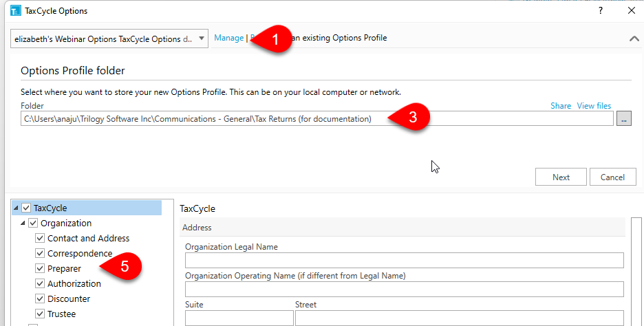Select the TaxCycle tree item
Viewport: 644px width, 326px height.
pyautogui.click(x=50, y=208)
